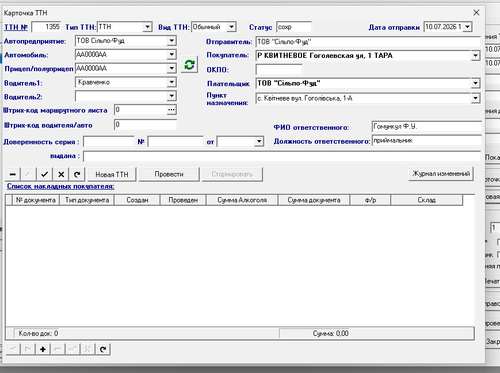Click the ОКПО input field

tap(279, 69)
